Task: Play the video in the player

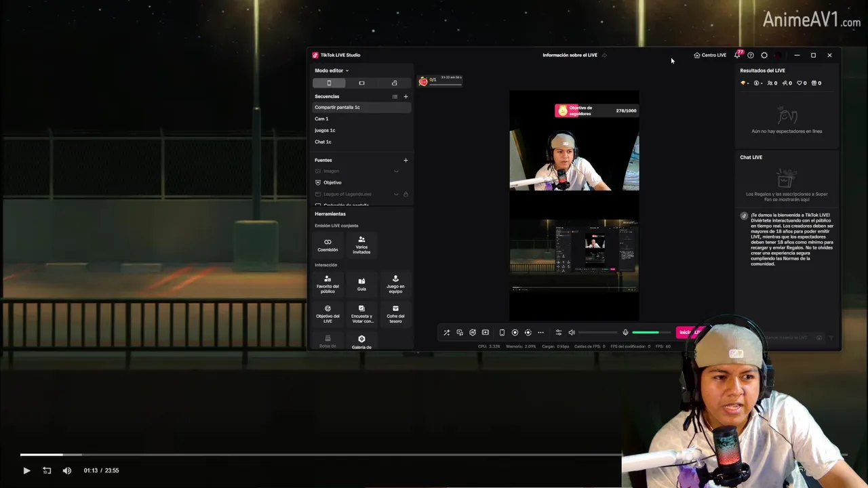Action: pyautogui.click(x=26, y=470)
